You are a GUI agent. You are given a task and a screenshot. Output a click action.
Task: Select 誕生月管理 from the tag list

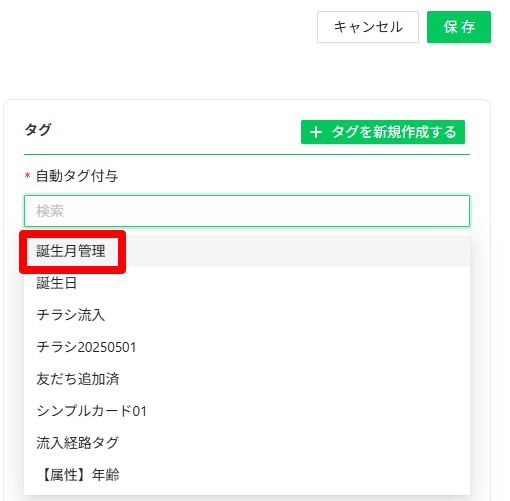71,251
